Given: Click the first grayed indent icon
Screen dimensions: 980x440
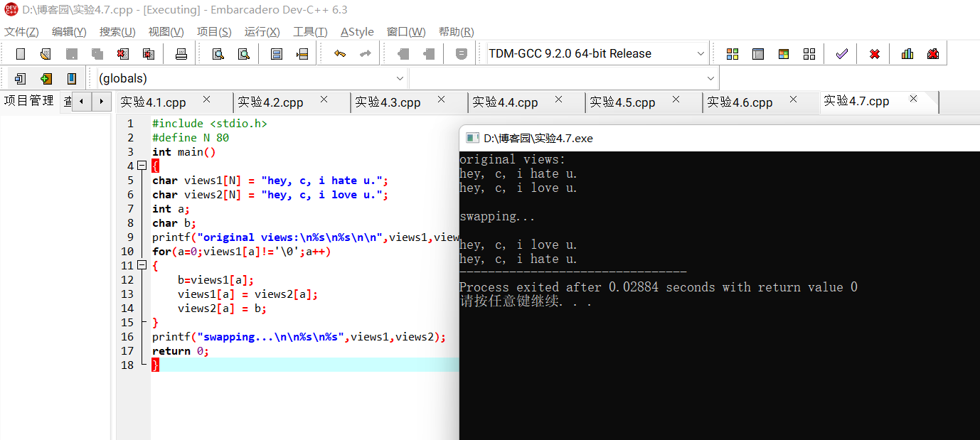Looking at the screenshot, I should pos(403,54).
